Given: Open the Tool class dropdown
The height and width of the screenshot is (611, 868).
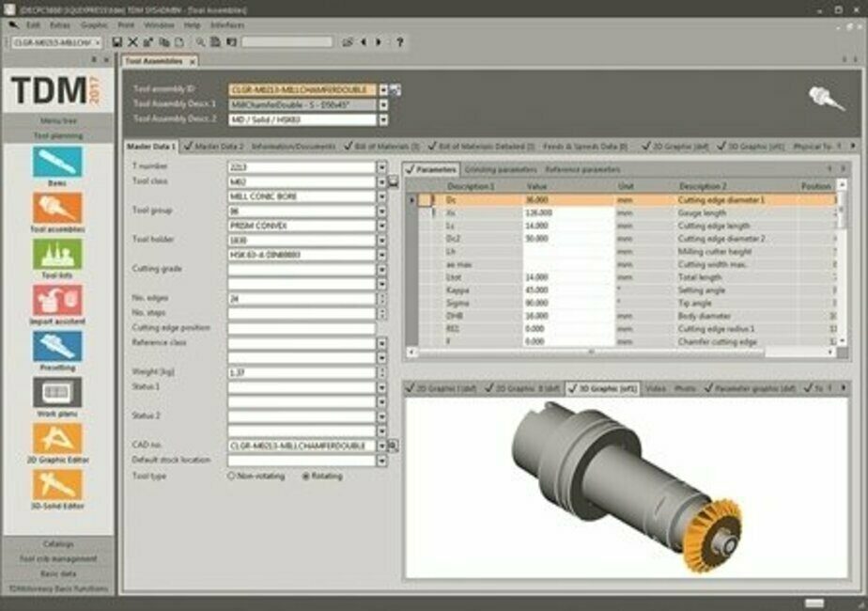Looking at the screenshot, I should (x=381, y=181).
